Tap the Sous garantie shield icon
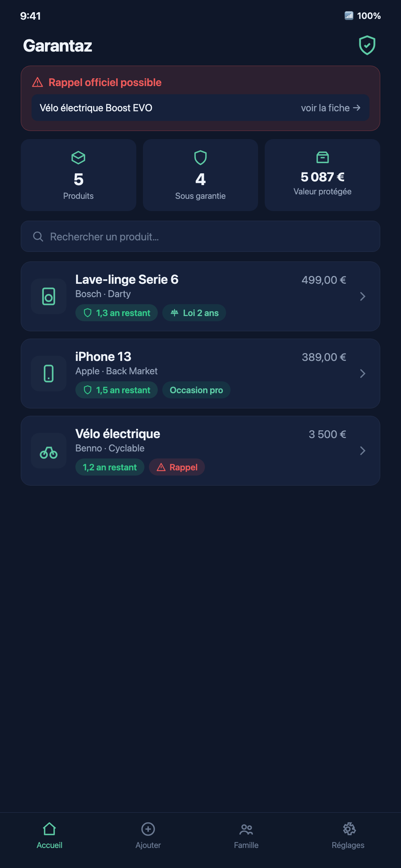Viewport: 401px width, 868px height. 200,158
